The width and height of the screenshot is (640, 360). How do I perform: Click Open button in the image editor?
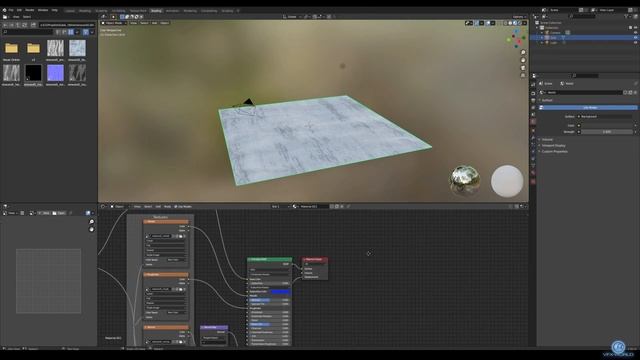59,213
